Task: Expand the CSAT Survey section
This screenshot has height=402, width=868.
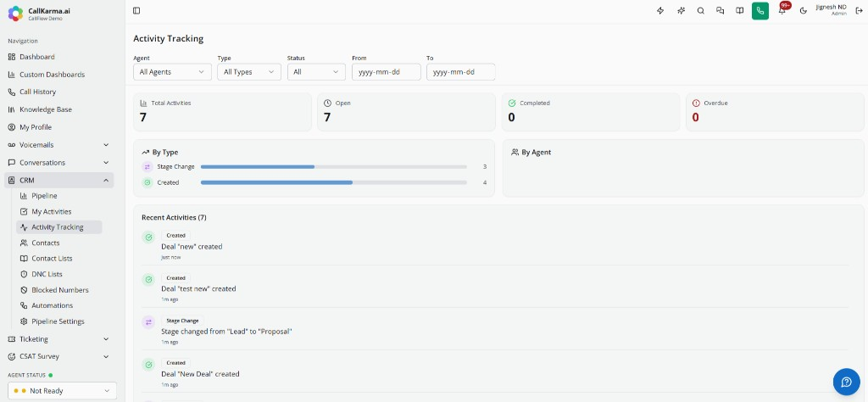Action: click(x=59, y=356)
